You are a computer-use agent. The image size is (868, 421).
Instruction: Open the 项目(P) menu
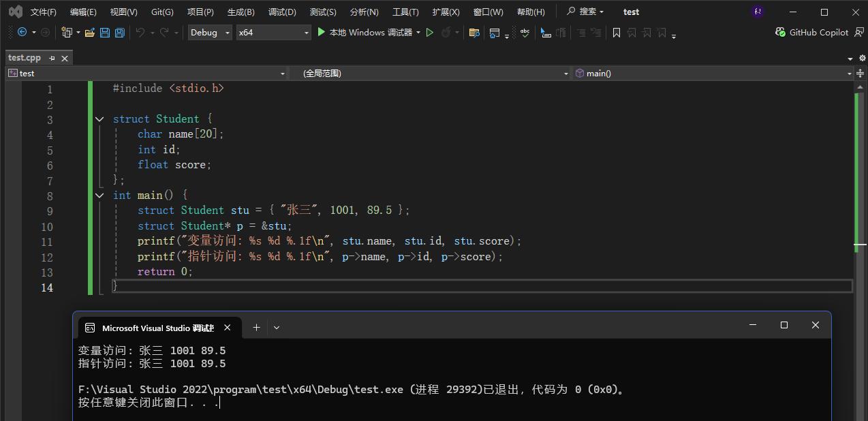pos(200,12)
